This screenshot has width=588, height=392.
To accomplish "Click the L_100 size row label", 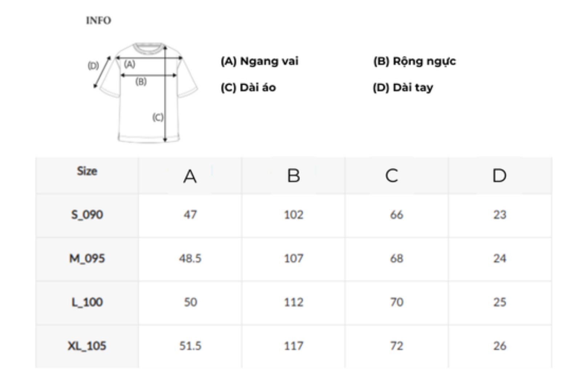I will pos(87,302).
